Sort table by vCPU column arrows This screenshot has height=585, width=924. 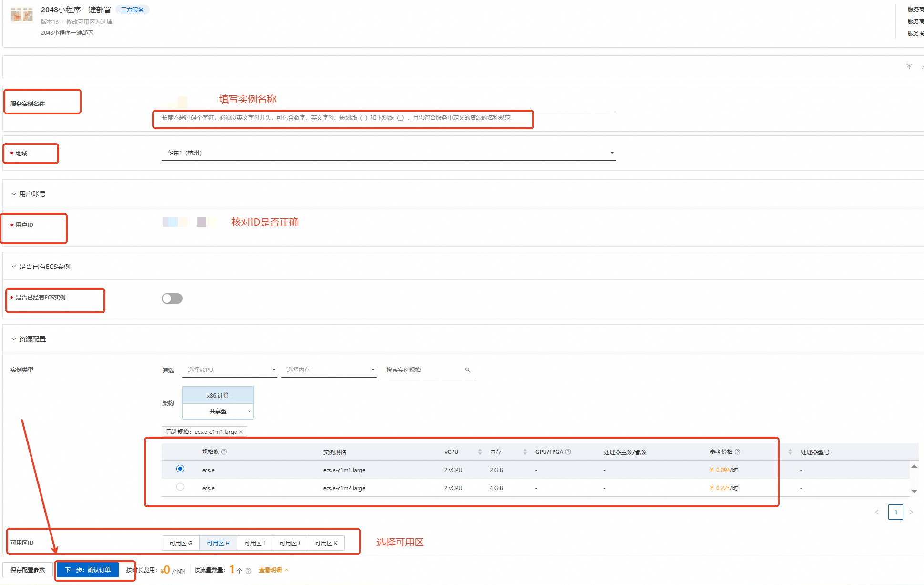[x=480, y=452]
